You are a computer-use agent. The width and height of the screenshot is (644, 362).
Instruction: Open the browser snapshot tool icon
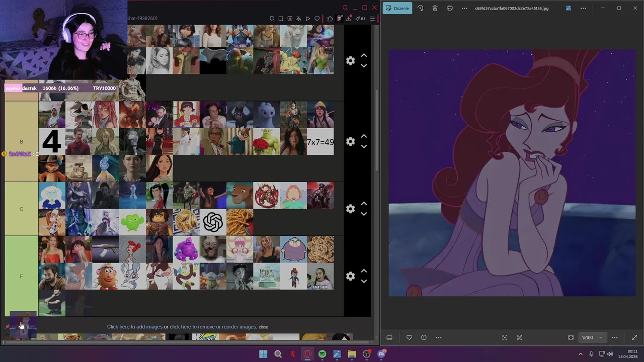pyautogui.click(x=281, y=19)
